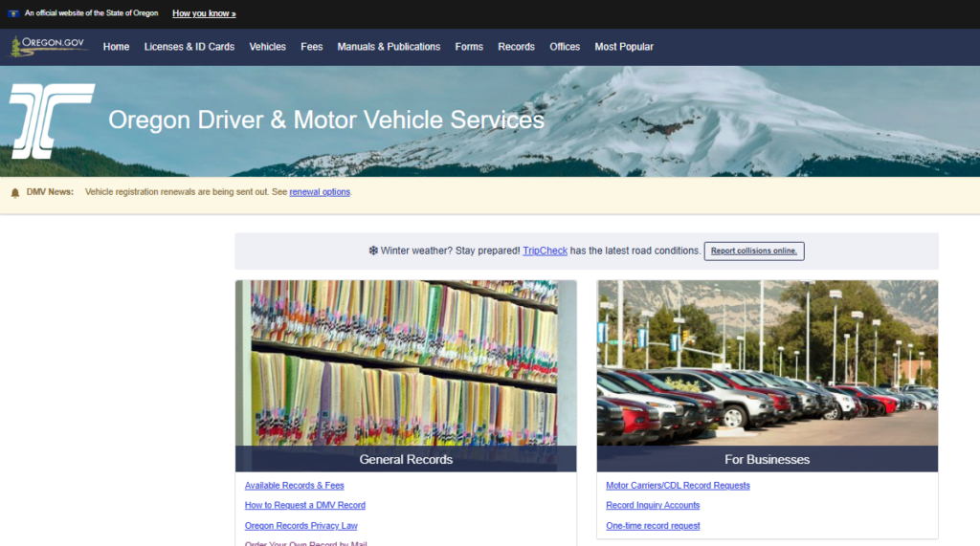980x546 pixels.
Task: Open the renewal options link
Action: coord(320,192)
